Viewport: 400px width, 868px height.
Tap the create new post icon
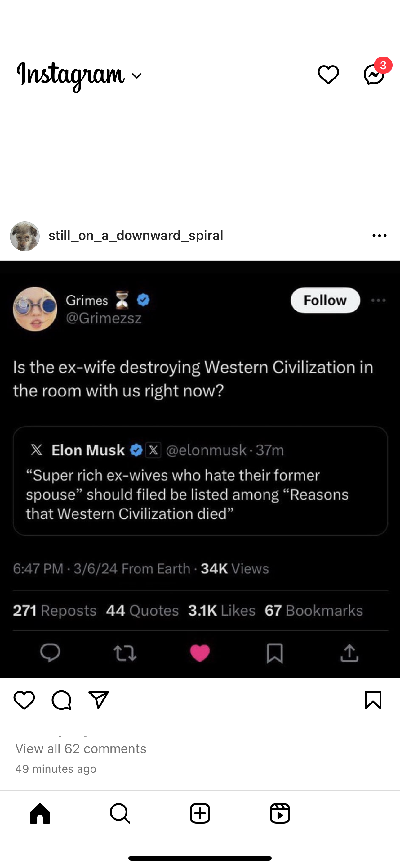pyautogui.click(x=200, y=813)
